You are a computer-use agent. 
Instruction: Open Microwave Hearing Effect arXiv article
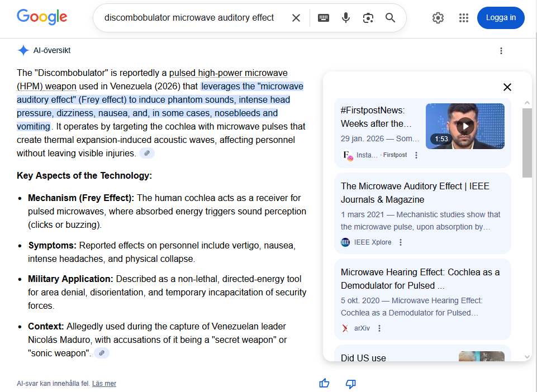pyautogui.click(x=420, y=279)
